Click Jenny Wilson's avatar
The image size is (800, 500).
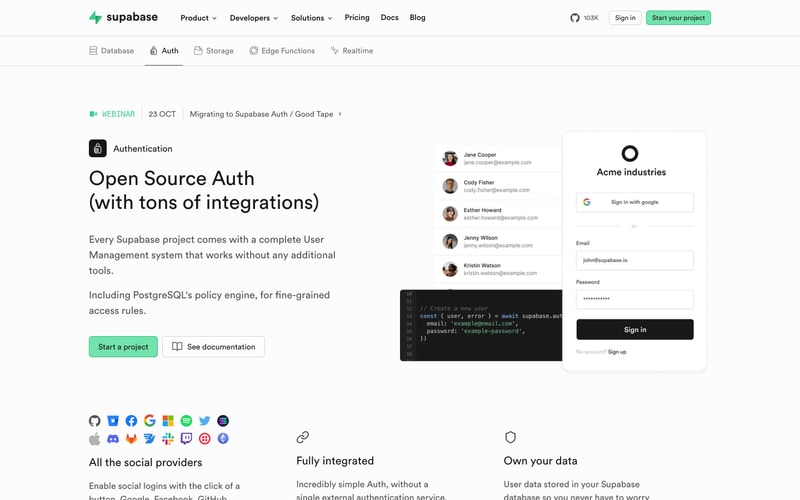click(x=450, y=241)
